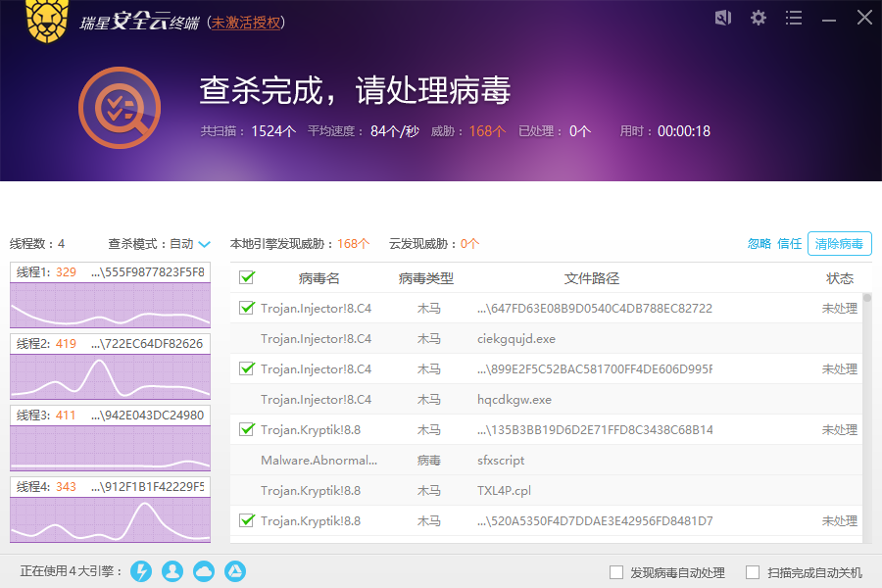Viewport: 882px width, 588px height.
Task: Enable auto-handle viruses when found checkbox
Action: (616, 572)
